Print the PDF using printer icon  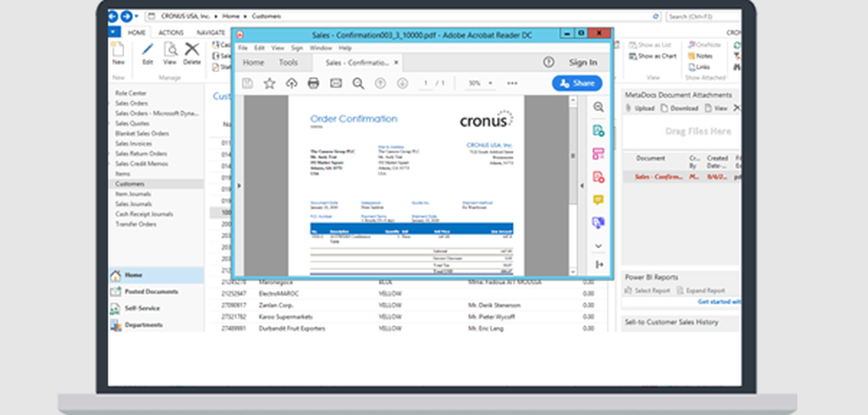(313, 83)
